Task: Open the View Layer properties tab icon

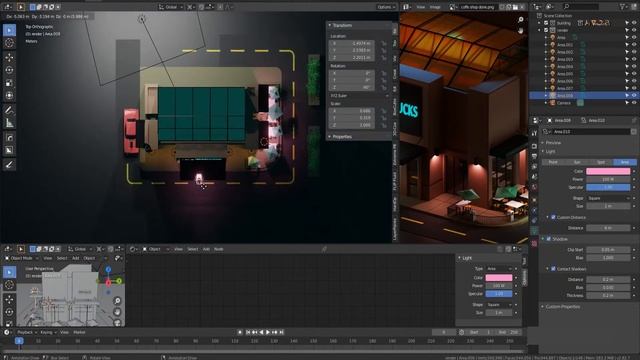Action: tap(534, 167)
